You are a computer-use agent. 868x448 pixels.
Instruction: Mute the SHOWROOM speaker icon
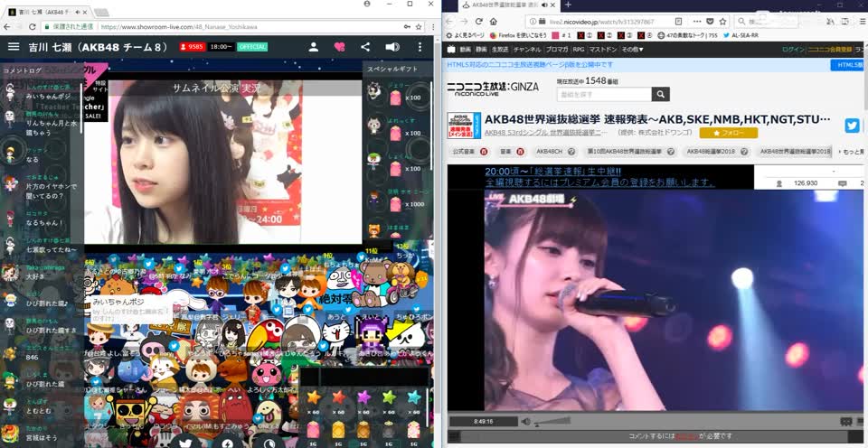392,47
